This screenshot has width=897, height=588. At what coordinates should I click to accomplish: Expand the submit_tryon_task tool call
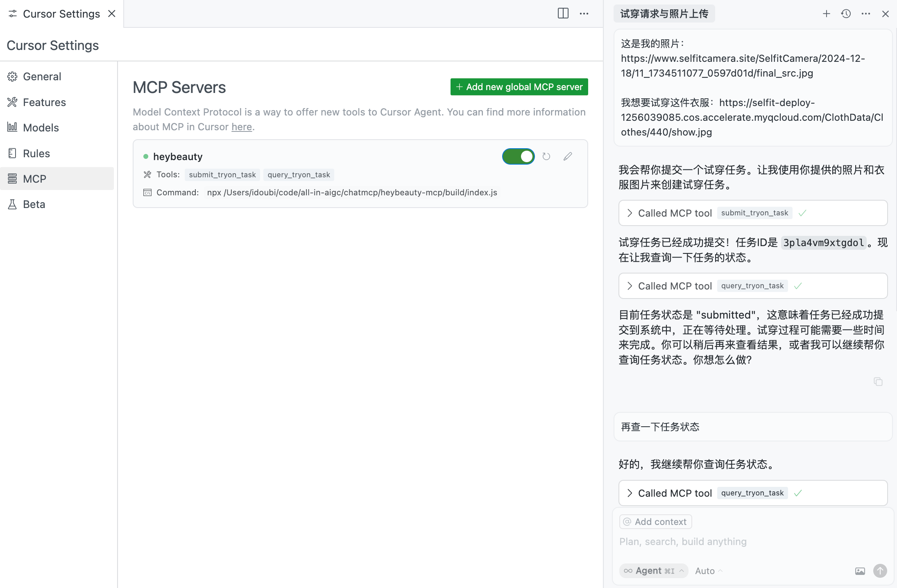pyautogui.click(x=630, y=213)
